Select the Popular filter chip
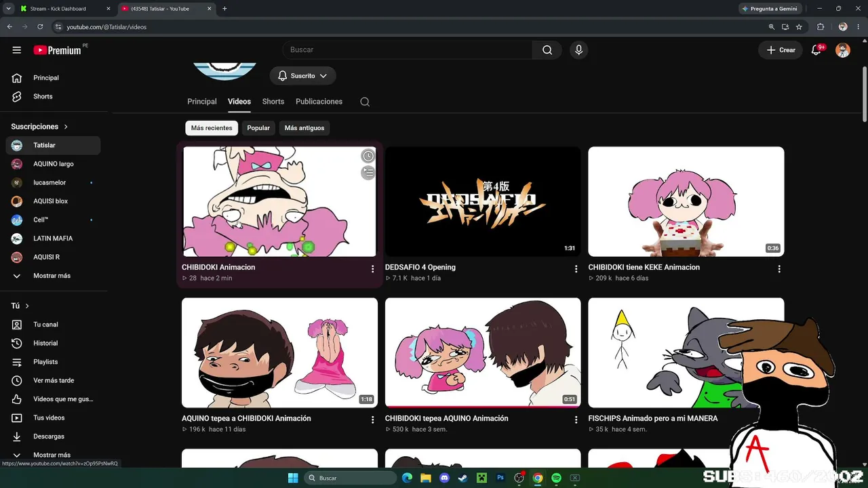The width and height of the screenshot is (868, 488). [258, 128]
